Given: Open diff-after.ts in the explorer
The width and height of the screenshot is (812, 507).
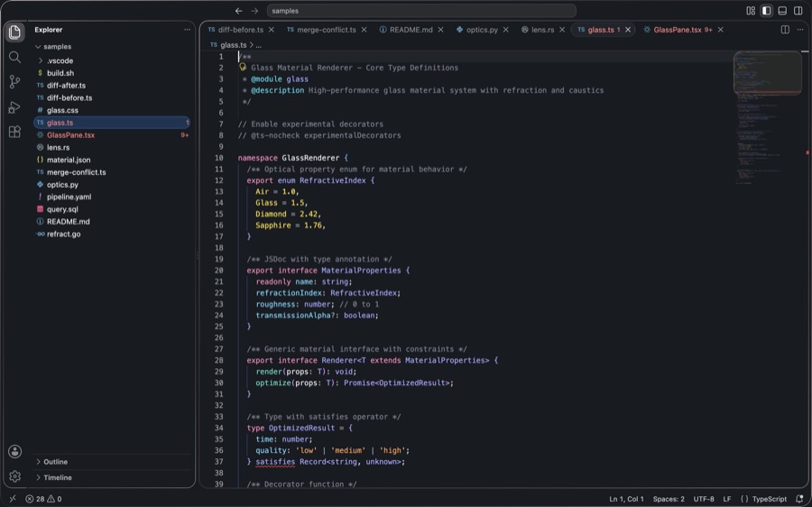Looking at the screenshot, I should click(112, 86).
